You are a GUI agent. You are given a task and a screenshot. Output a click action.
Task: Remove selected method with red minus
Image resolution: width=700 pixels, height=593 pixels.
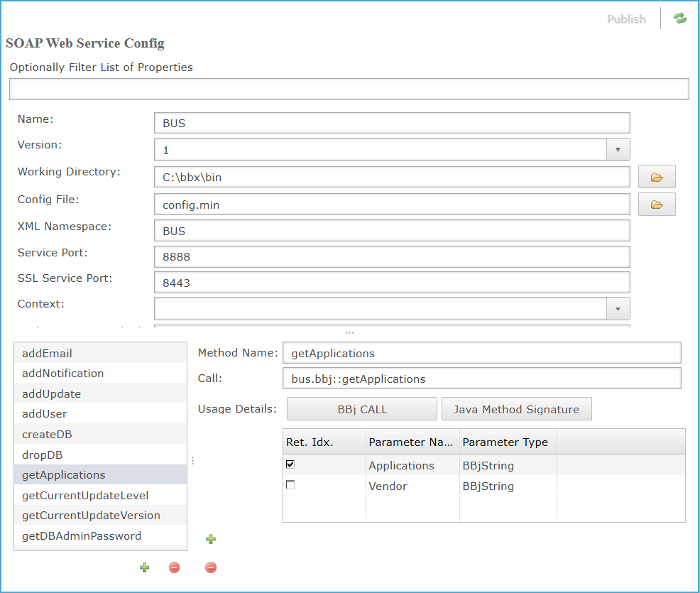coord(174,567)
